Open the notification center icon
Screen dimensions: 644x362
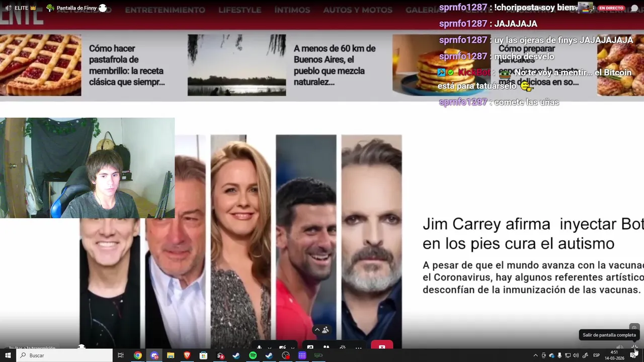(x=632, y=355)
